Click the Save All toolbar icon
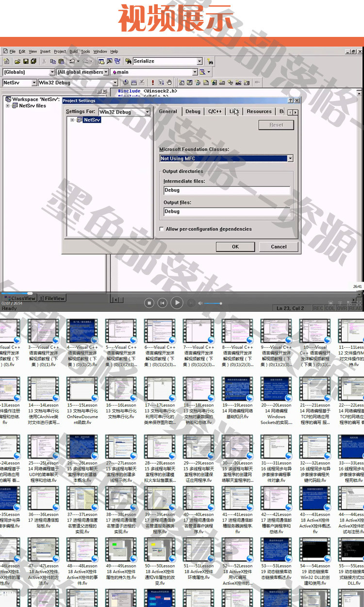The width and height of the screenshot is (364, 607). tap(33, 61)
